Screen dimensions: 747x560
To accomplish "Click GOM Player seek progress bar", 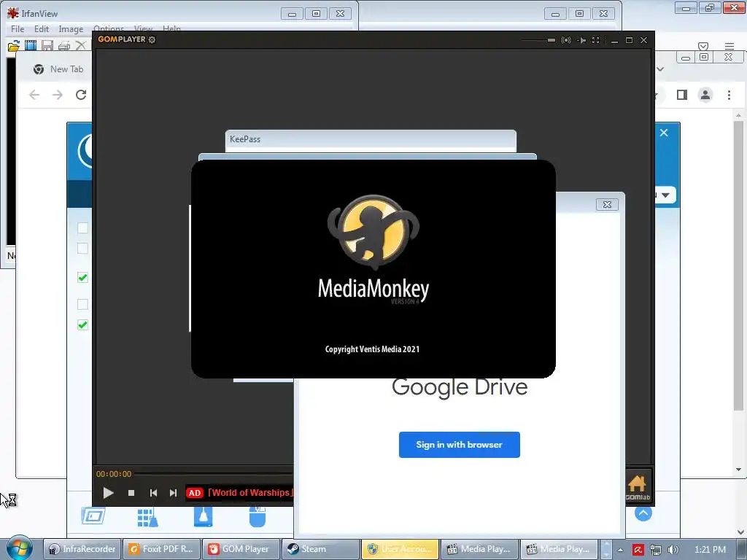I will pos(214,474).
